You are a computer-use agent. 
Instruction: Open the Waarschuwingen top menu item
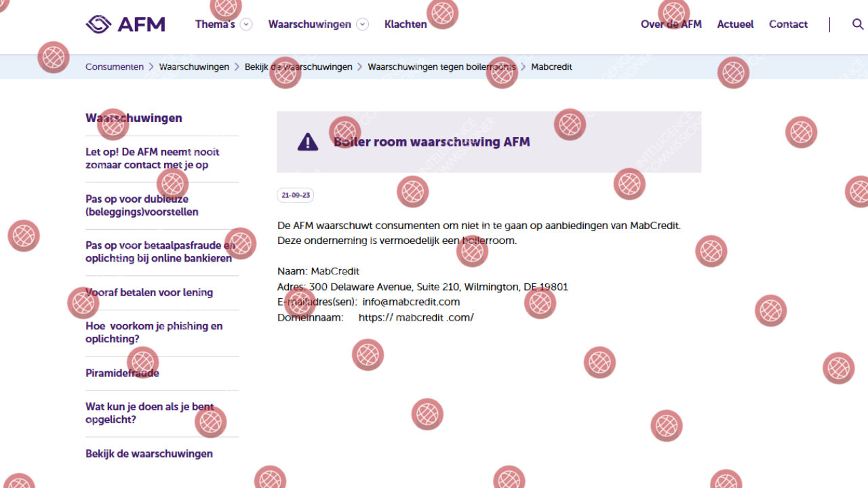309,24
